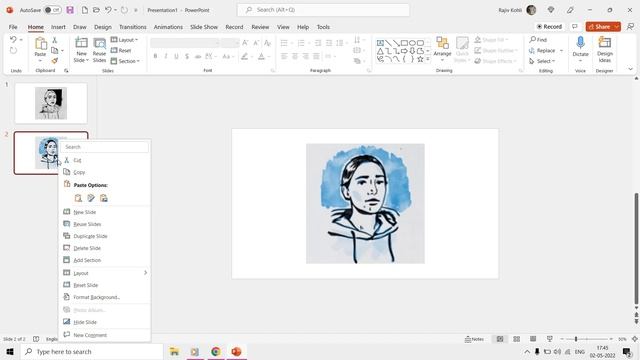The image size is (640, 360).
Task: Click the Dictate microphone icon
Action: (580, 42)
